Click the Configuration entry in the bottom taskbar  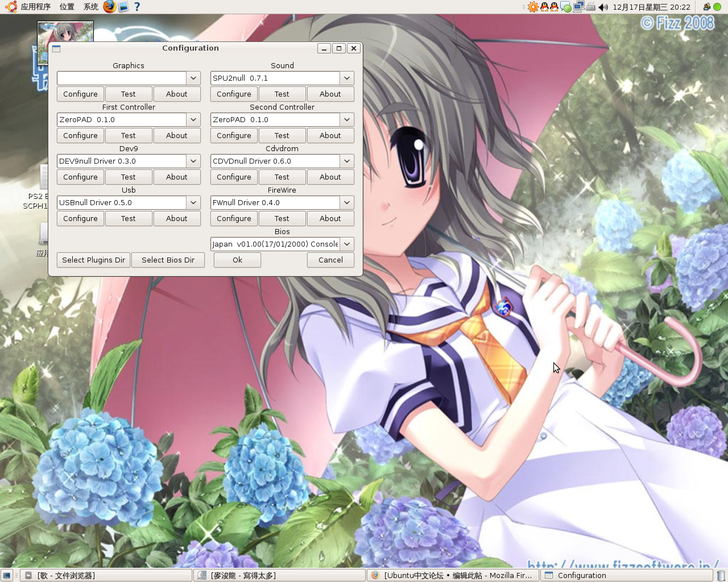tap(626, 575)
